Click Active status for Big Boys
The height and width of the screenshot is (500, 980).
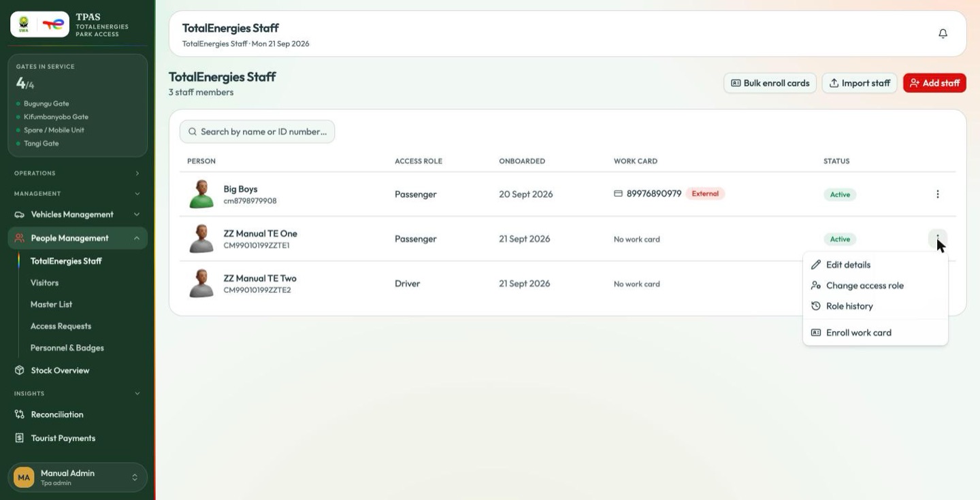pyautogui.click(x=840, y=195)
